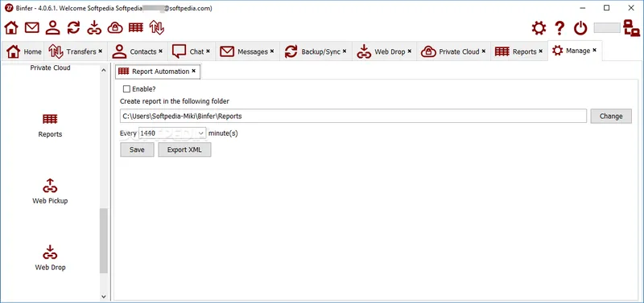Switch to the Transfers tab
644x303 pixels.
(x=76, y=51)
